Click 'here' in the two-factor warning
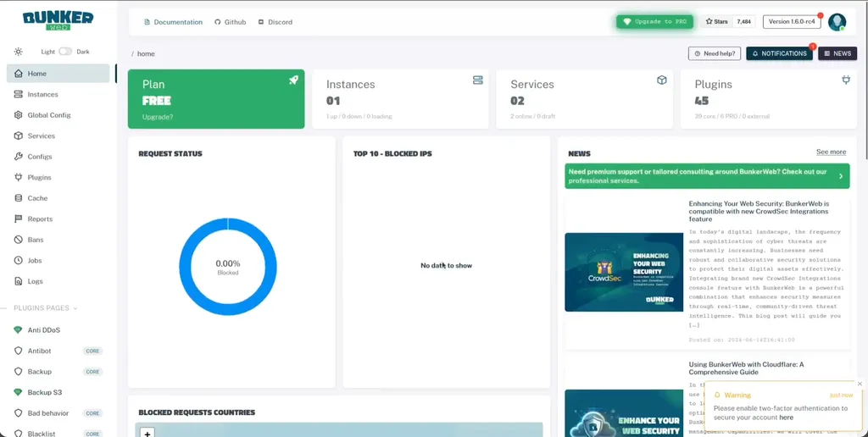This screenshot has width=868, height=437. click(786, 418)
